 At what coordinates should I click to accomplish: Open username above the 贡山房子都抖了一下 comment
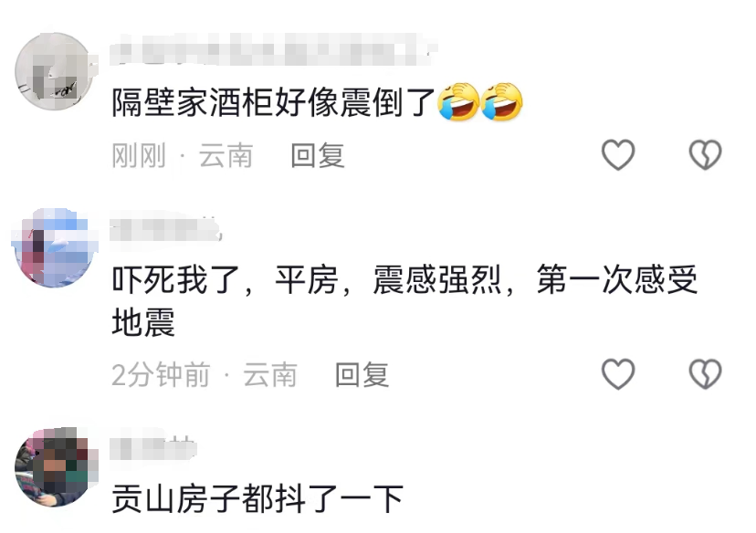pyautogui.click(x=152, y=449)
